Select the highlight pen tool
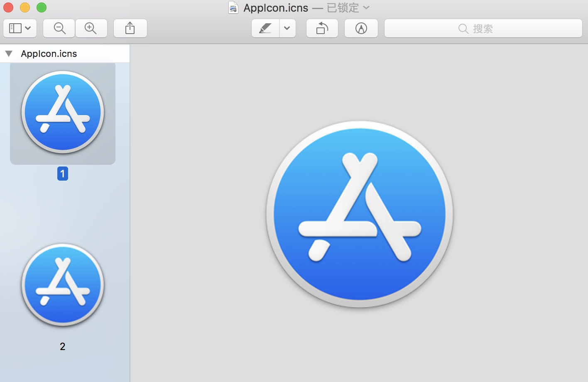Screen dimensions: 588x382 tap(265, 28)
